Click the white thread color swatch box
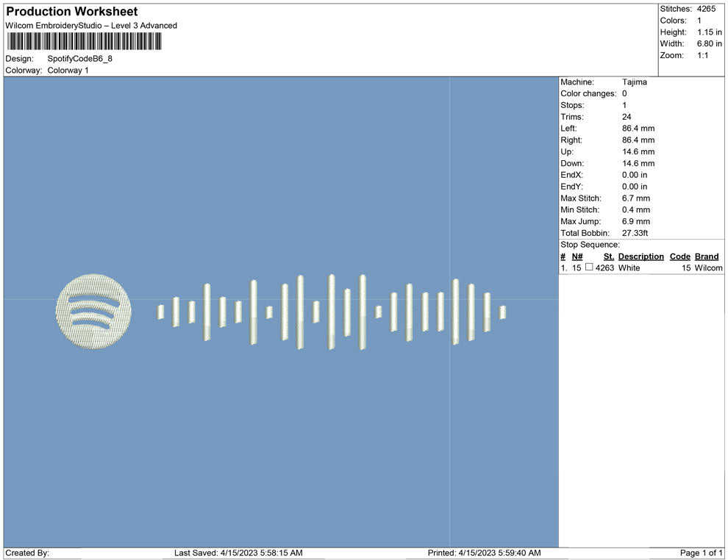The height and width of the screenshot is (560, 728). 589,267
